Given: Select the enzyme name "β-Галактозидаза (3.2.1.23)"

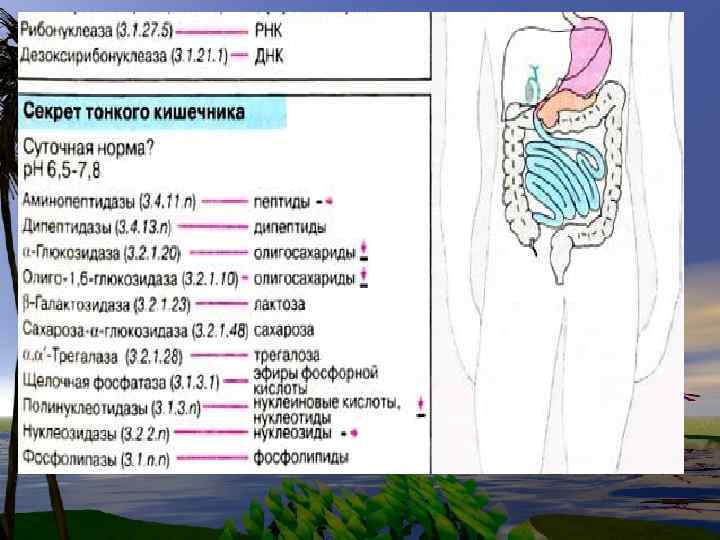Looking at the screenshot, I should coord(106,304).
